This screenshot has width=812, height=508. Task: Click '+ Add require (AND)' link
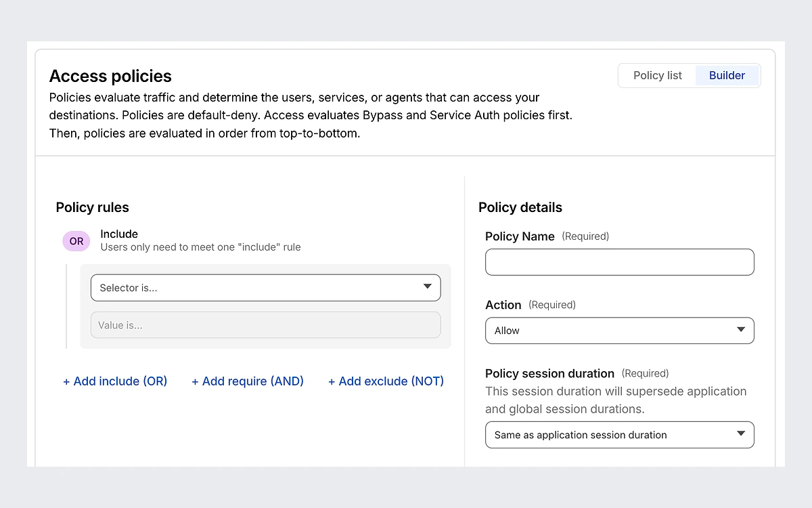248,381
